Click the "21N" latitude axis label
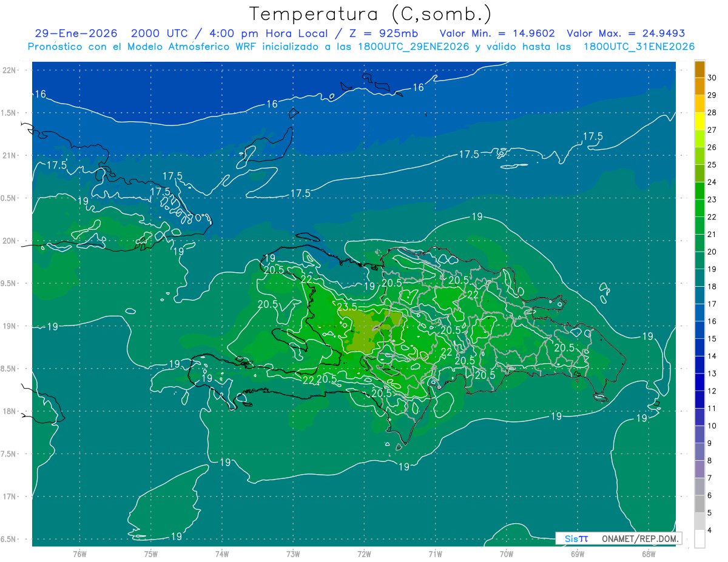Screen dimensions: 728x562 click(x=9, y=155)
